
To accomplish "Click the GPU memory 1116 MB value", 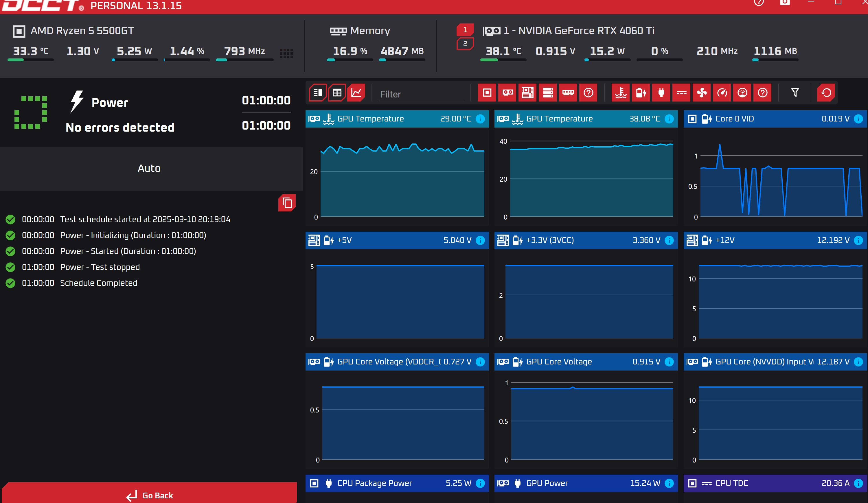I will coord(775,51).
